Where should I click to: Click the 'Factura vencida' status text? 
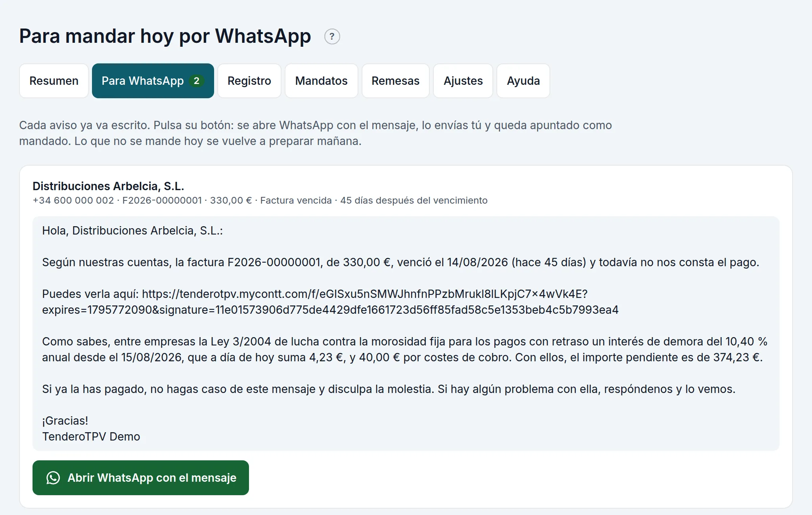pos(296,200)
